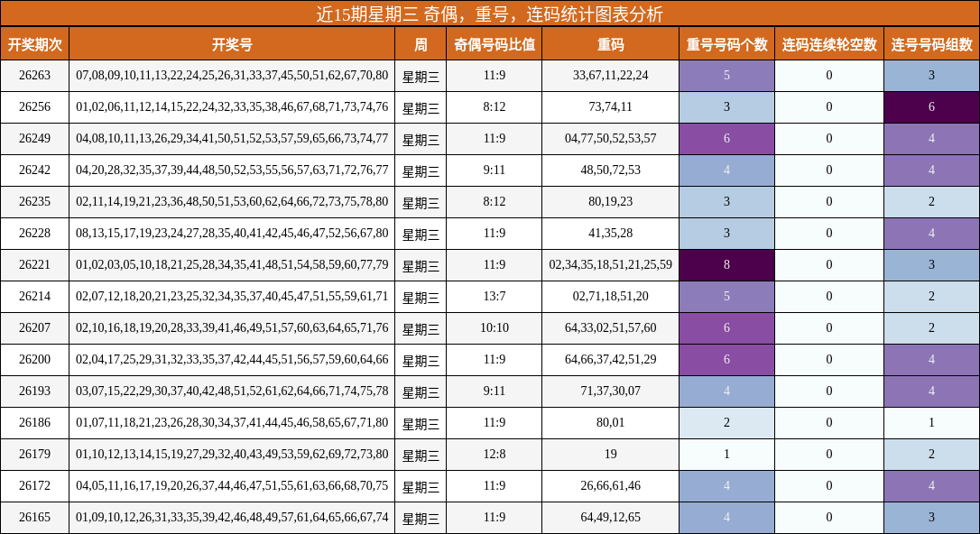Image resolution: width=980 pixels, height=534 pixels.
Task: Click the 连码连续轮空数 column header
Action: pyautogui.click(x=829, y=43)
